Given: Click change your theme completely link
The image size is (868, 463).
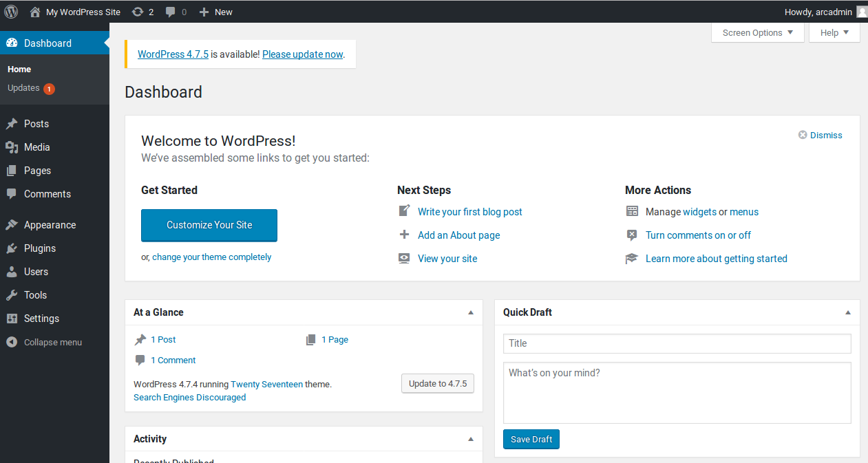Looking at the screenshot, I should click(x=212, y=257).
